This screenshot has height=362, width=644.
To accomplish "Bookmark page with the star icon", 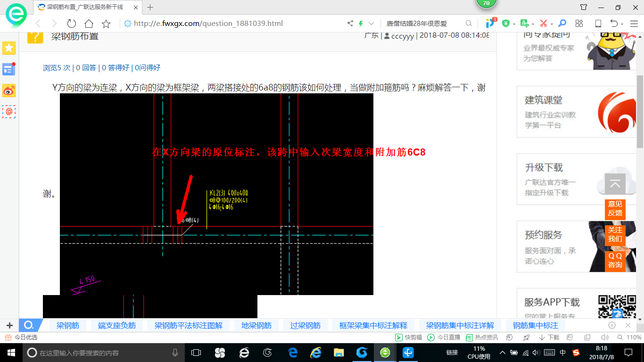I will click(x=106, y=24).
